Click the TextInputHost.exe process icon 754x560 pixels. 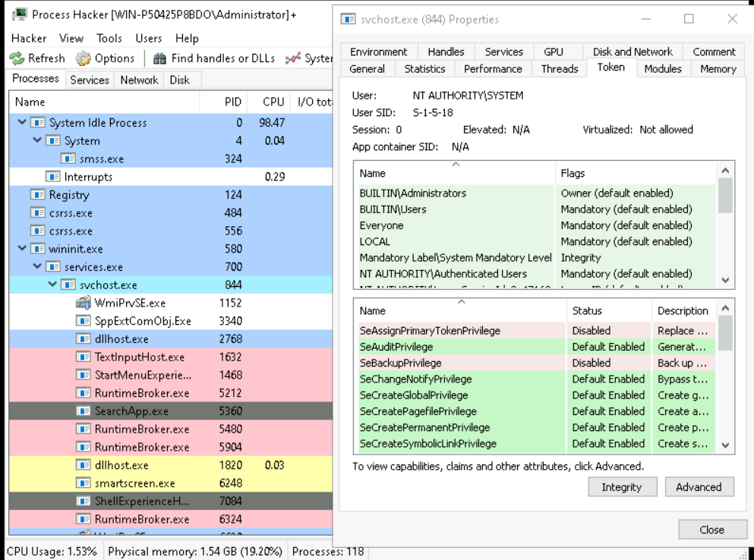(84, 357)
